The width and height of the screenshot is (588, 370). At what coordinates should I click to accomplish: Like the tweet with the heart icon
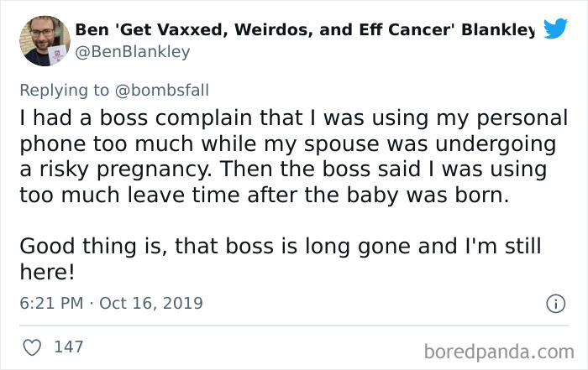click(x=31, y=347)
